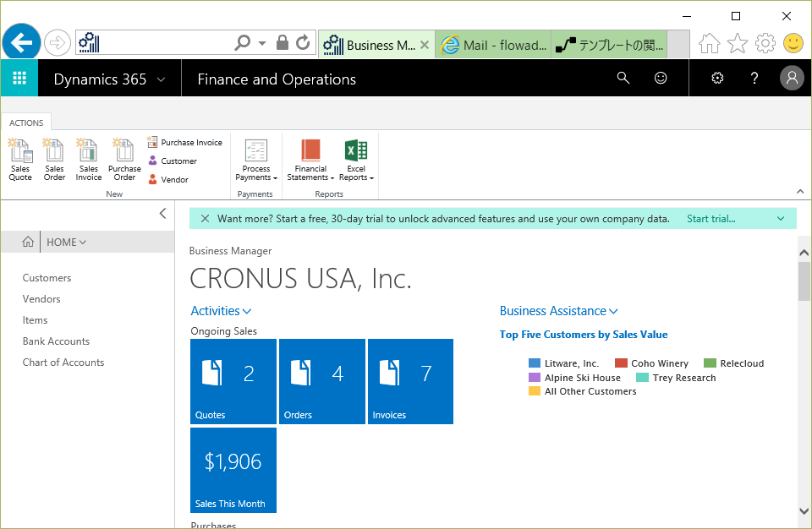Image resolution: width=812 pixels, height=529 pixels.
Task: Click the page scrollbar down arrow
Action: 804,511
